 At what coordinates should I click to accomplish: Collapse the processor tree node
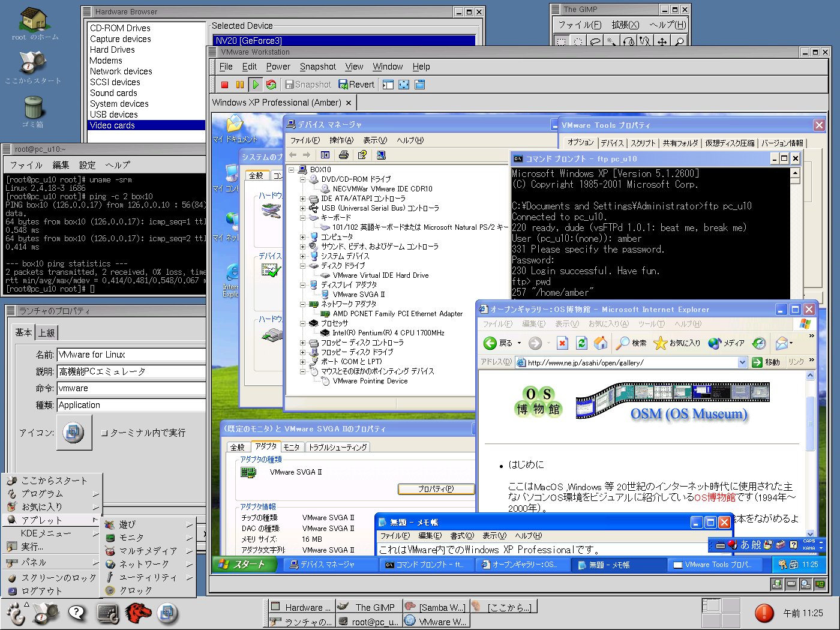303,323
